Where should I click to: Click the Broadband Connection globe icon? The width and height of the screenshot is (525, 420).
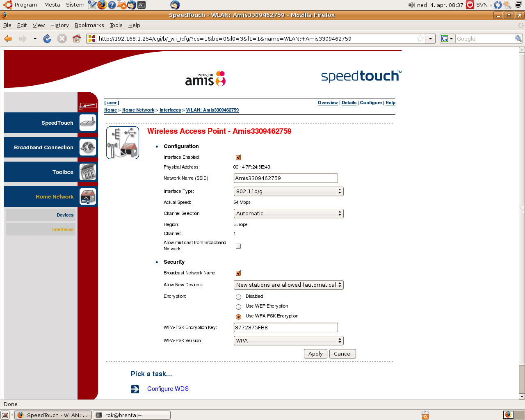click(88, 147)
